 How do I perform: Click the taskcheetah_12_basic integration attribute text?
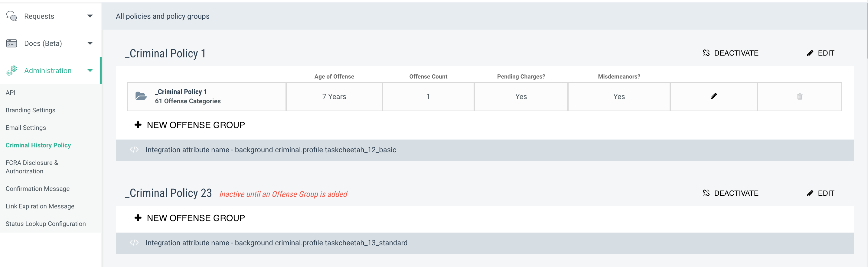(271, 150)
